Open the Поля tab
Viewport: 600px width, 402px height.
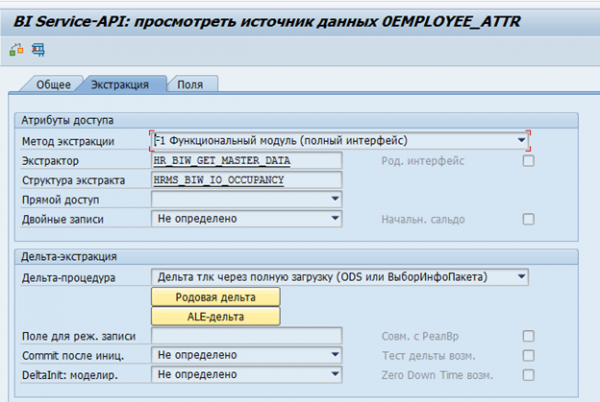[191, 85]
